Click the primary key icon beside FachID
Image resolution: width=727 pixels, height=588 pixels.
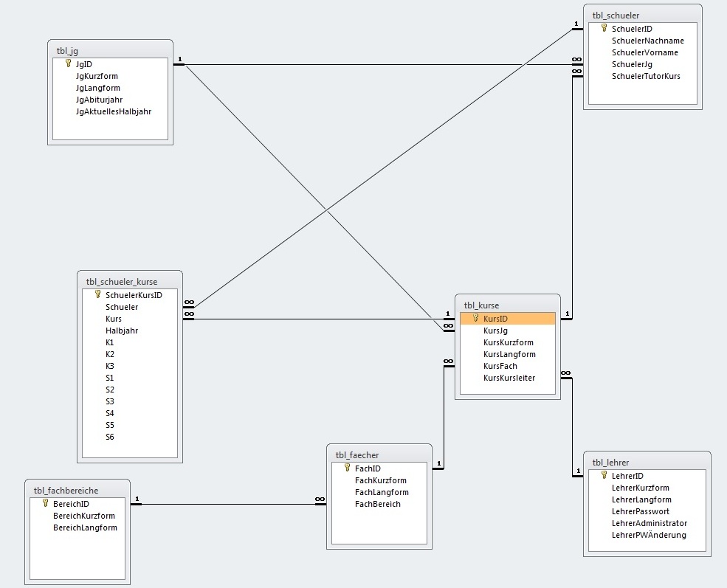[x=347, y=468]
